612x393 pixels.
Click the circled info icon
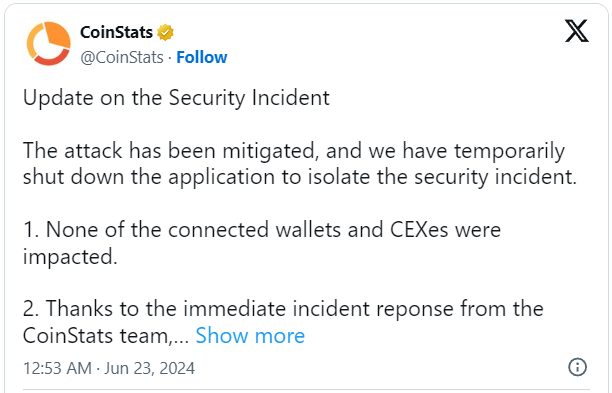point(577,367)
